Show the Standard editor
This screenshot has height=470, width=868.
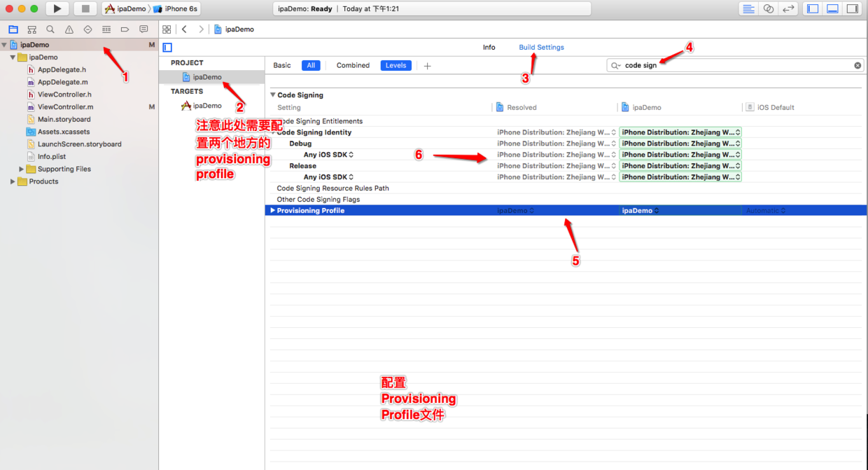pos(748,8)
